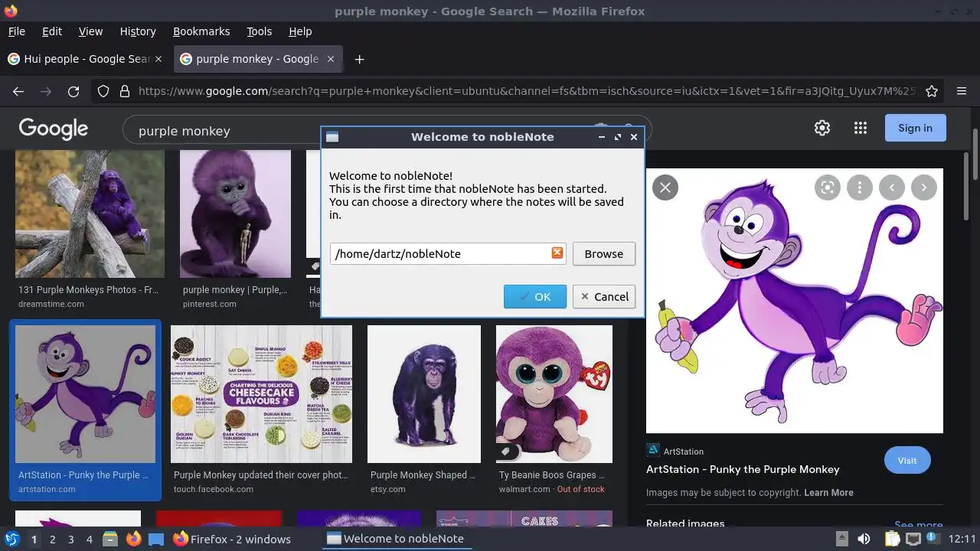Open the Edit menu in Firefox
This screenshot has height=551, width=980.
coord(52,31)
